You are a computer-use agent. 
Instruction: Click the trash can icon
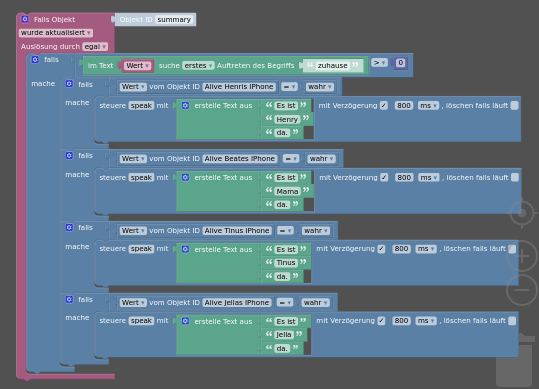pos(514,361)
